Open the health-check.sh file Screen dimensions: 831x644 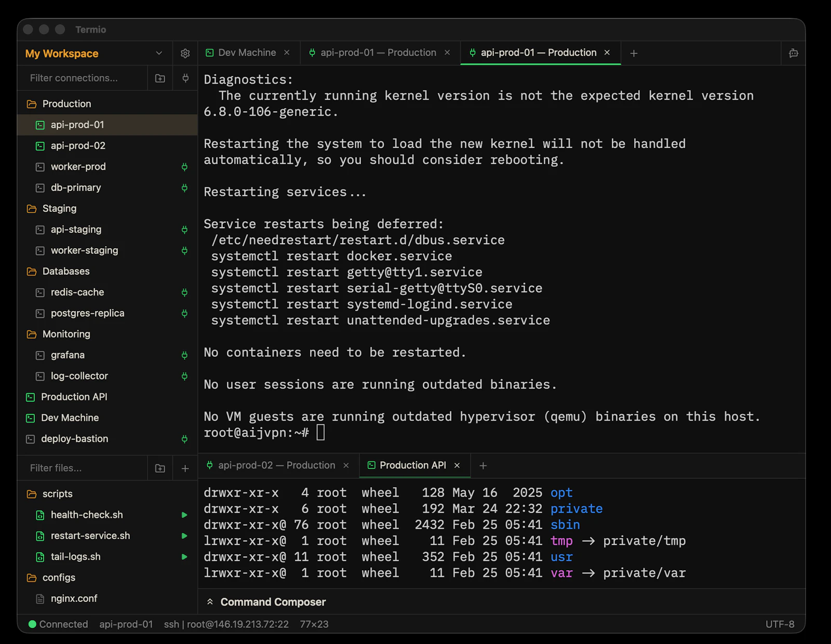point(108,515)
